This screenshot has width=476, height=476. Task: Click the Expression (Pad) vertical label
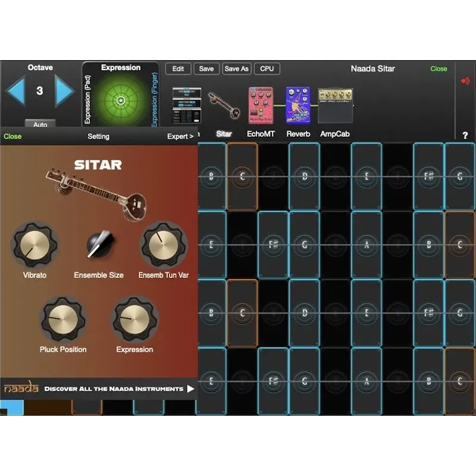pos(87,99)
